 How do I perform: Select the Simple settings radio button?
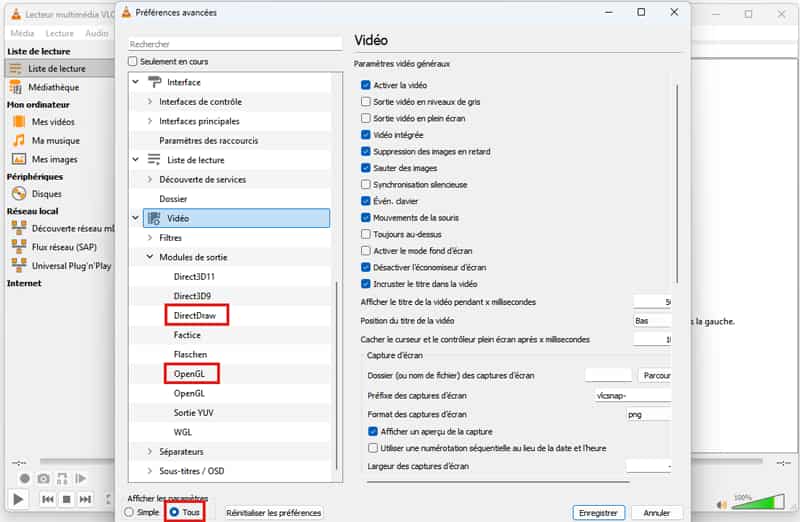click(x=129, y=512)
